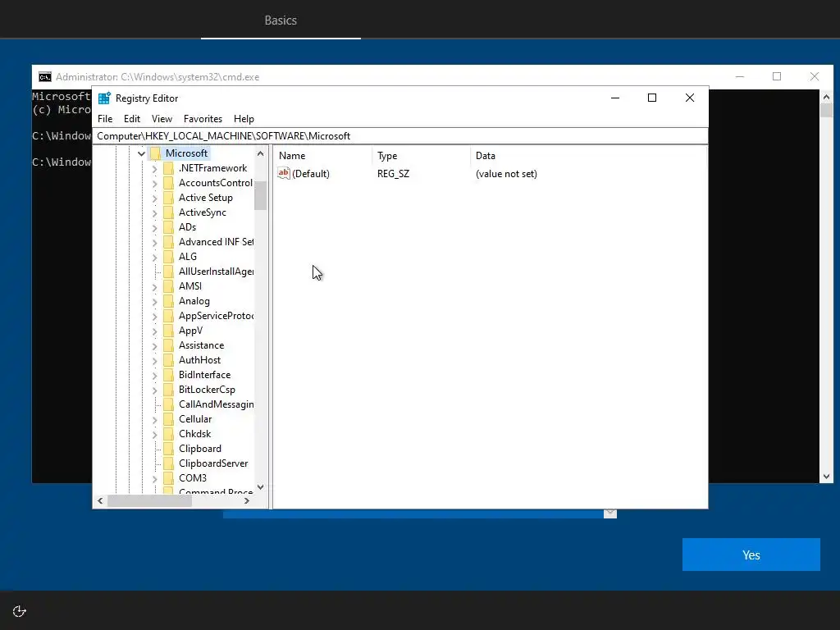The width and height of the screenshot is (840, 630).
Task: Expand the AuthHost key
Action: (155, 361)
